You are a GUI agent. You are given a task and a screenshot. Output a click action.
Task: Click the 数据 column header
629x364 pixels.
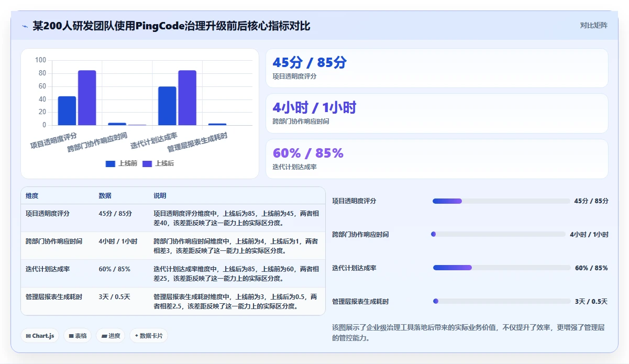pyautogui.click(x=105, y=196)
